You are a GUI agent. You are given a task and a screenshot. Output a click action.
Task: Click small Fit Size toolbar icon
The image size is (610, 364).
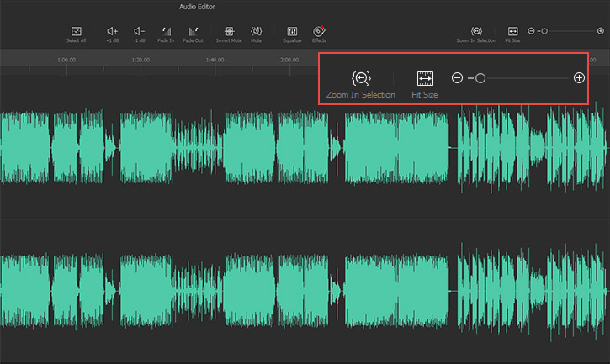(x=512, y=32)
